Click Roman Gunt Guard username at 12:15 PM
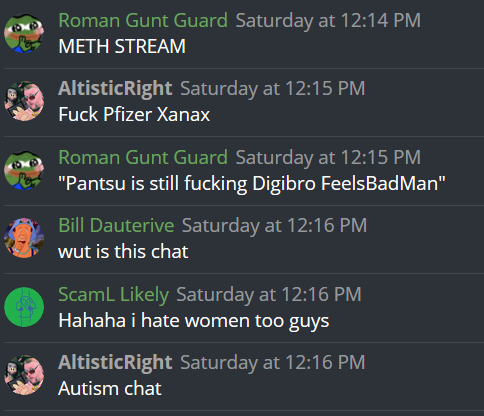 pyautogui.click(x=143, y=157)
